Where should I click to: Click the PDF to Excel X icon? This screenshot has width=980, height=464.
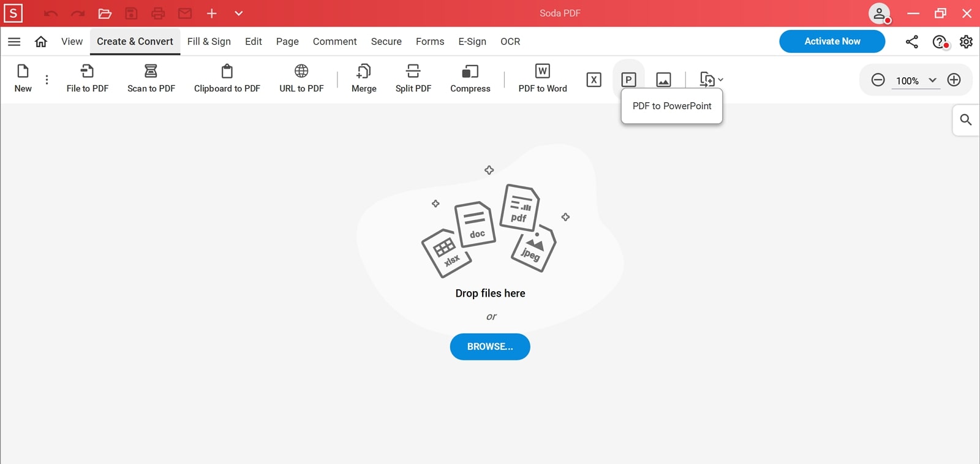click(594, 80)
